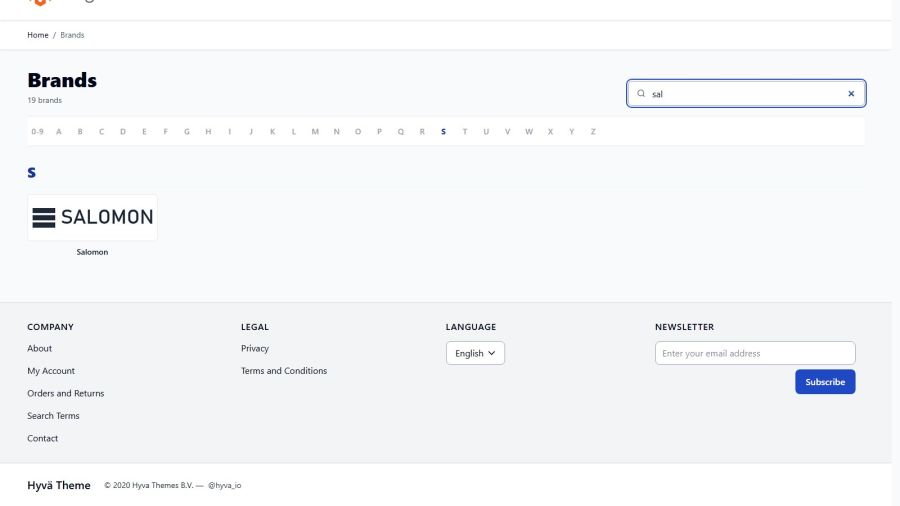The image size is (900, 506).
Task: Filter brands by letter C
Action: pyautogui.click(x=102, y=131)
